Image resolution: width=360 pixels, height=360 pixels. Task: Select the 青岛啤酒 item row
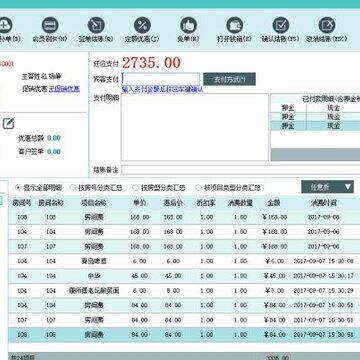(184, 261)
